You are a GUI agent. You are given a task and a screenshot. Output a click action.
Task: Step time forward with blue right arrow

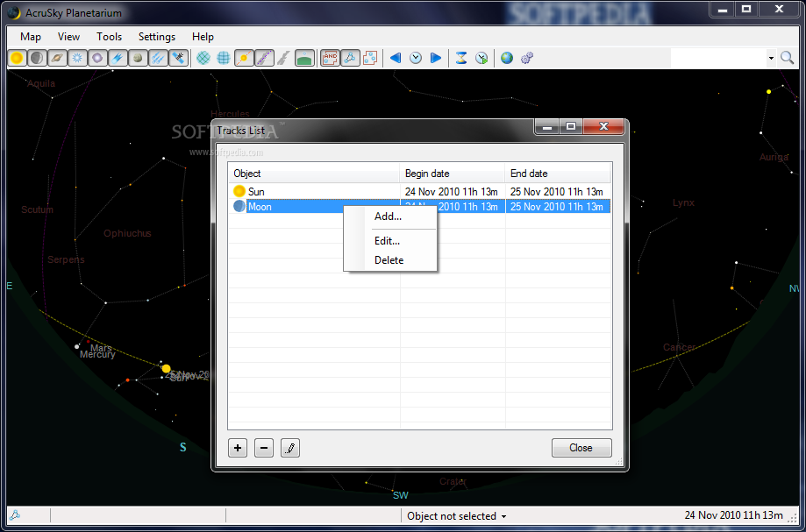click(435, 58)
